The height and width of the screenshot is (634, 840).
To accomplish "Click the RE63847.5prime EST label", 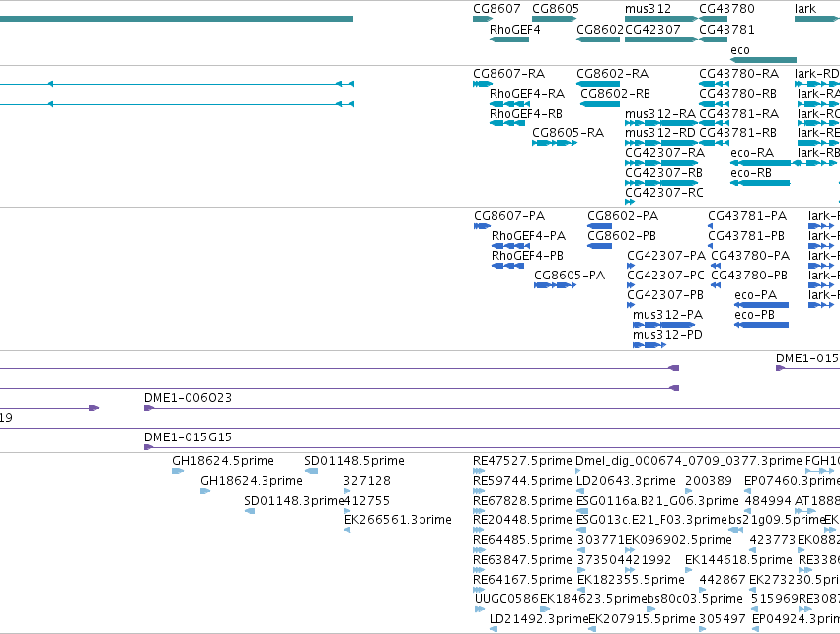I will click(x=522, y=560).
